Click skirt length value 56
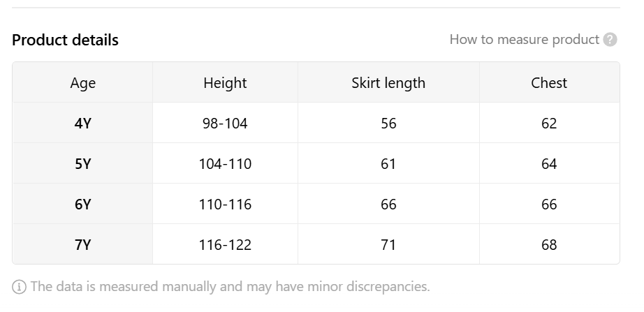Viewport: 644px width, 312px height. pos(388,123)
